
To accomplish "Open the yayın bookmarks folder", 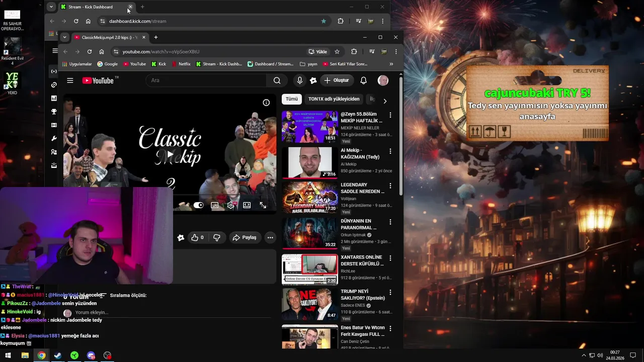I will 308,64.
